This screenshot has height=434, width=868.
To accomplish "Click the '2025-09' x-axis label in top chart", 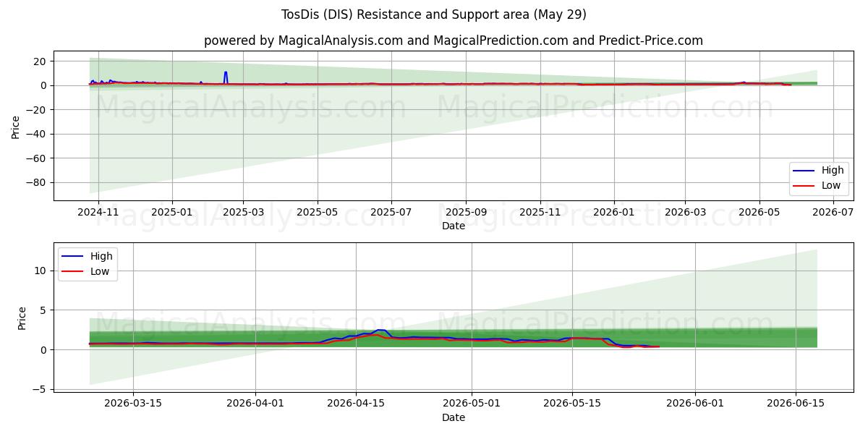I will point(465,213).
